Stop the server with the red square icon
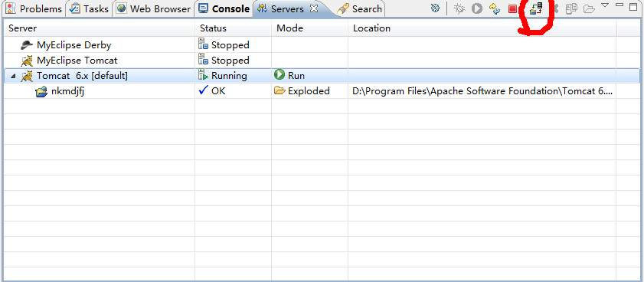 point(512,9)
